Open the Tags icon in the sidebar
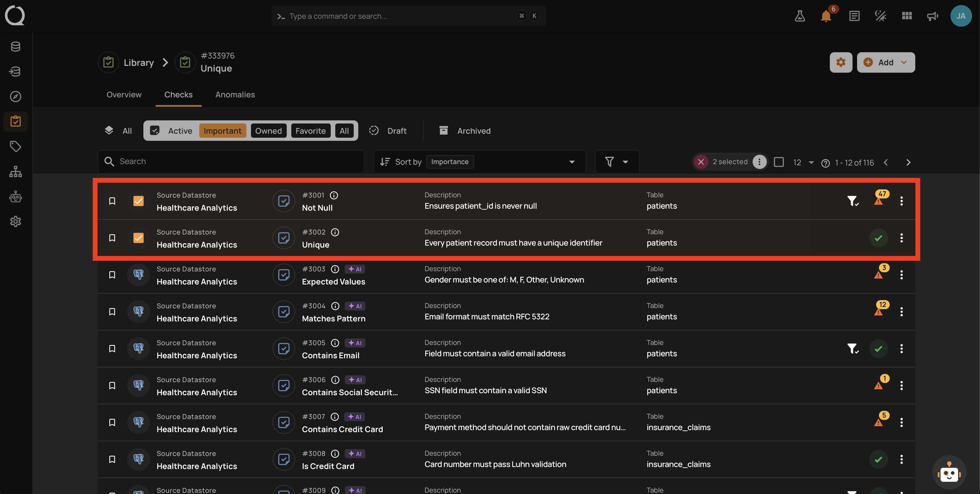 pos(16,146)
